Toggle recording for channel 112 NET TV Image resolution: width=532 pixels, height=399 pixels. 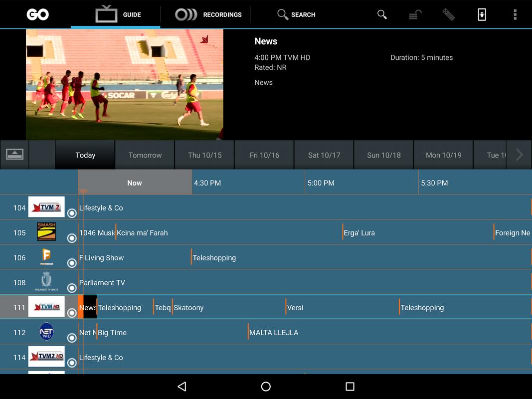[x=71, y=338]
